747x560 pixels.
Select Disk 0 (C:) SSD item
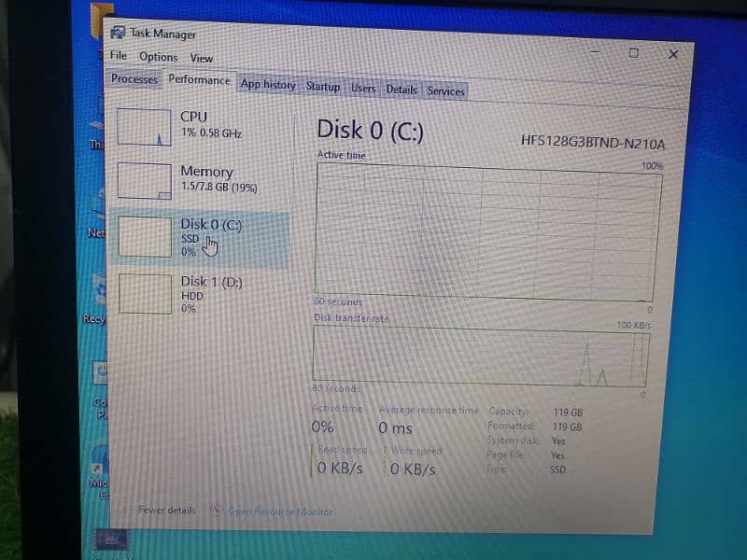[200, 237]
